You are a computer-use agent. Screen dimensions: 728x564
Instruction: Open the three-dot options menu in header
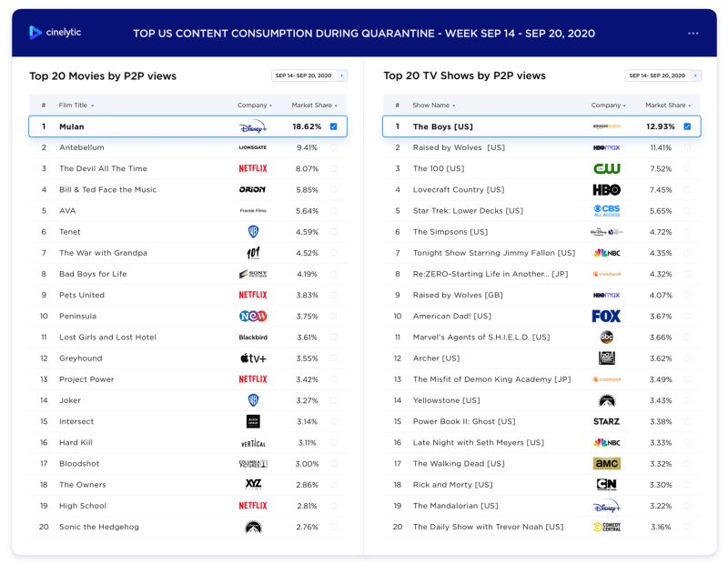click(693, 34)
